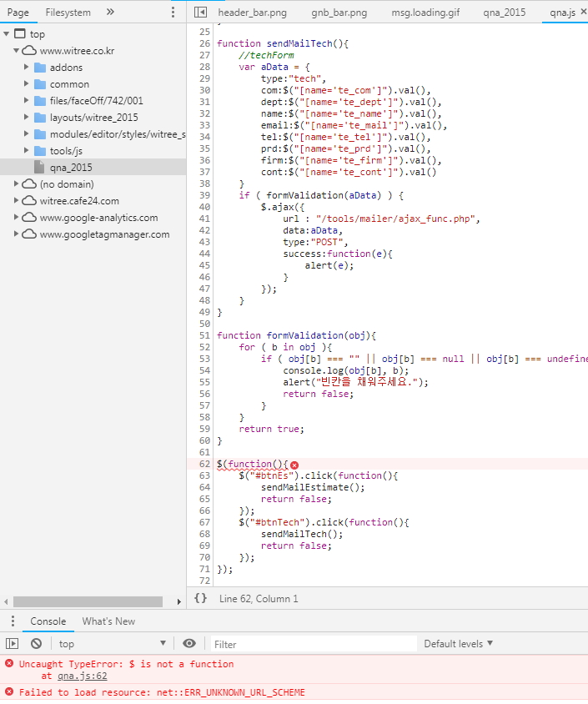Screen dimensions: 588x704
Task: Expand the common folder
Action: (26, 83)
